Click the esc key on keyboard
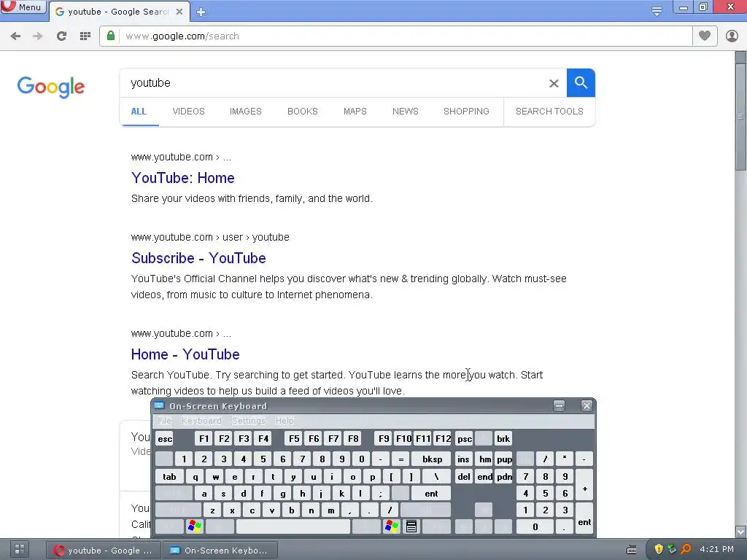This screenshot has width=747, height=560. point(165,438)
